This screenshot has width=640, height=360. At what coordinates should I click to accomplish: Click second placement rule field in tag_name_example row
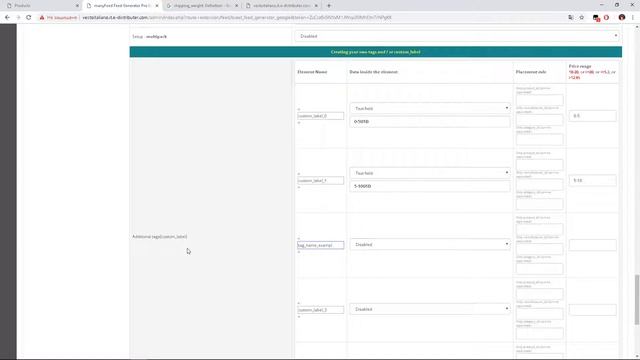coord(540,249)
